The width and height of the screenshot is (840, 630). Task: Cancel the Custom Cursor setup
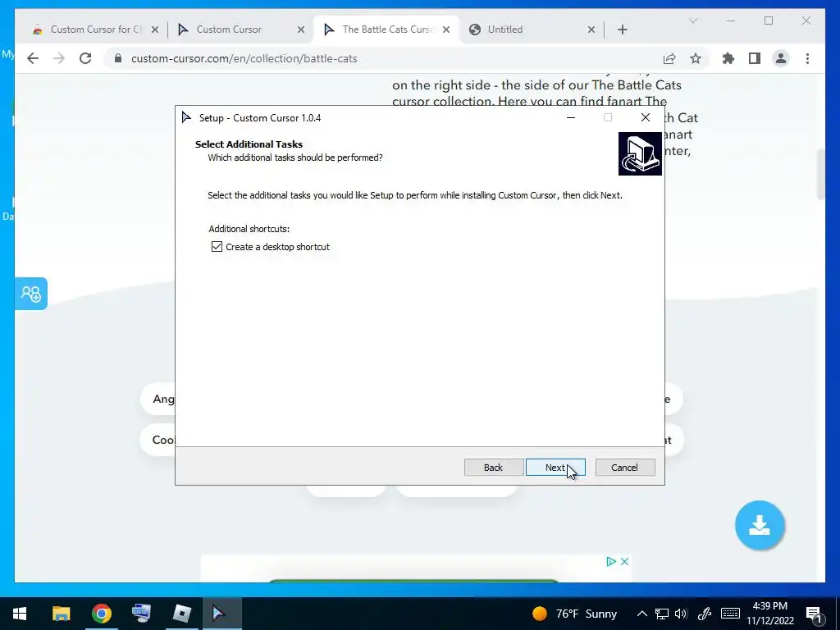pyautogui.click(x=624, y=467)
